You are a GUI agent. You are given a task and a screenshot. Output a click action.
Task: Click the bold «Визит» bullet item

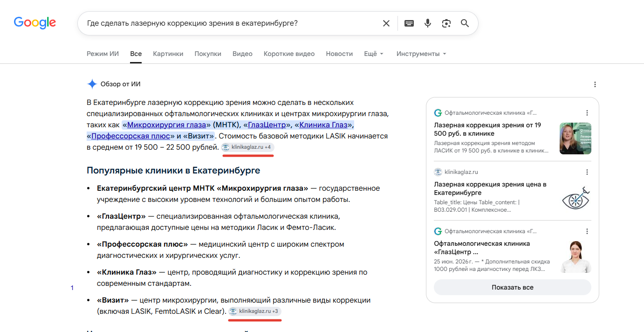pyautogui.click(x=113, y=300)
